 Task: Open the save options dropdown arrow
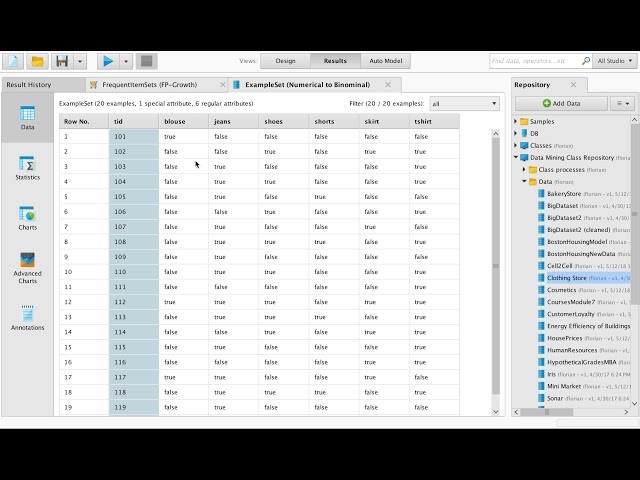[80, 61]
